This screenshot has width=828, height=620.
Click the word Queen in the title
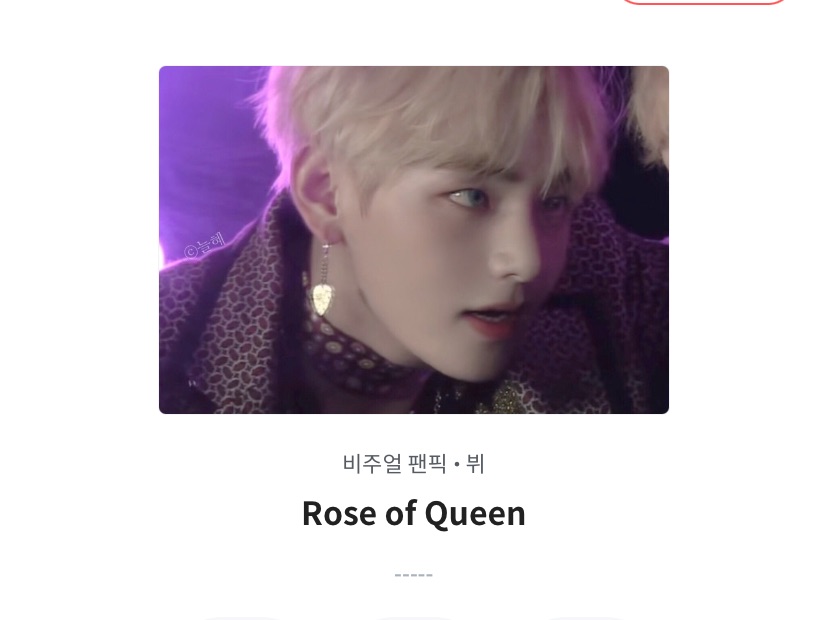(x=475, y=514)
